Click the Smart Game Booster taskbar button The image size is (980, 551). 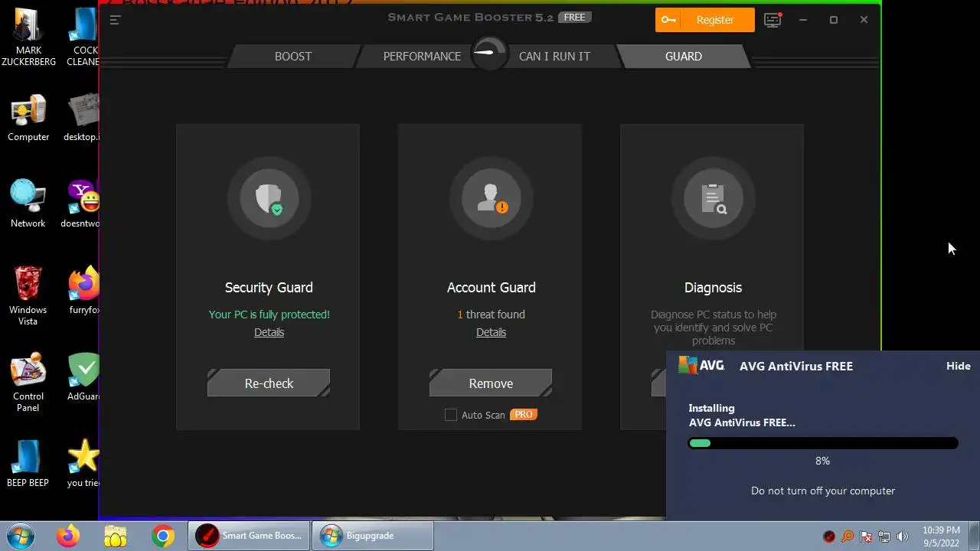pyautogui.click(x=250, y=536)
